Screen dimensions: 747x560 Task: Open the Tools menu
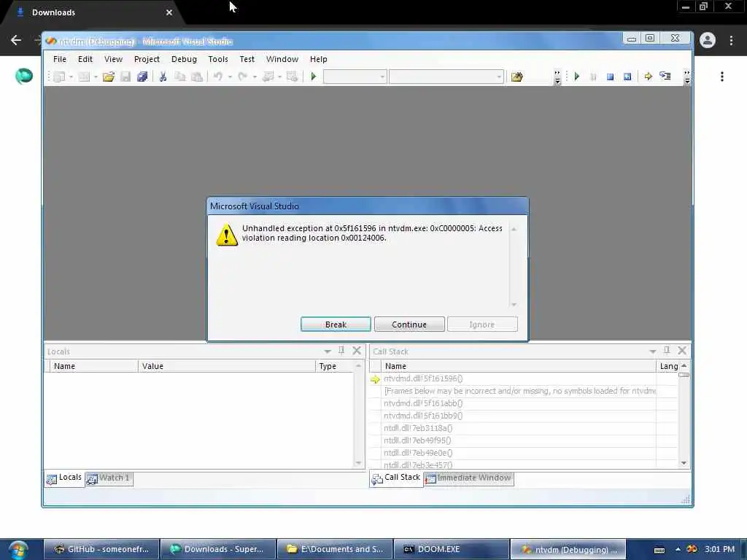pyautogui.click(x=217, y=59)
